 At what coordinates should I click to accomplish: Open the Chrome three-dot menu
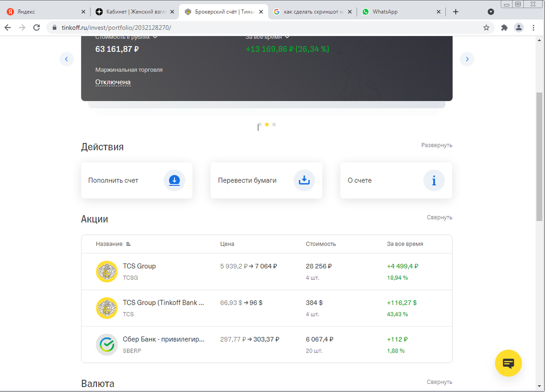tap(533, 28)
